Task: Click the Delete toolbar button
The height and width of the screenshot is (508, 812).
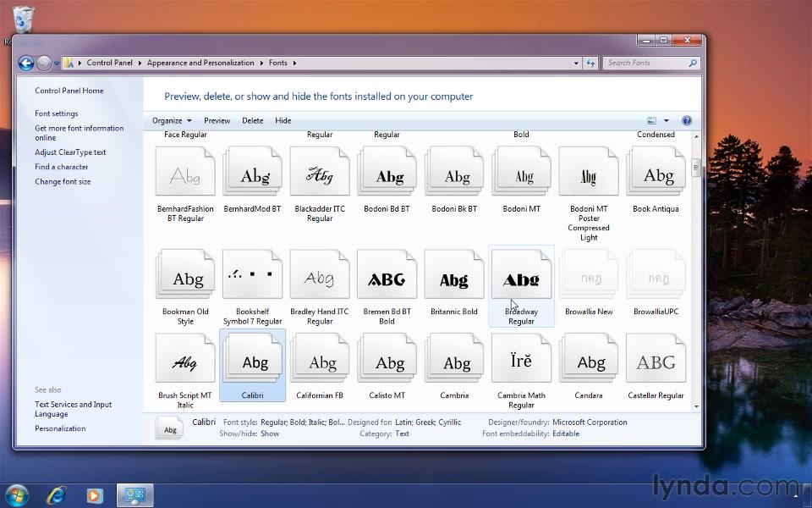Action: click(x=252, y=120)
